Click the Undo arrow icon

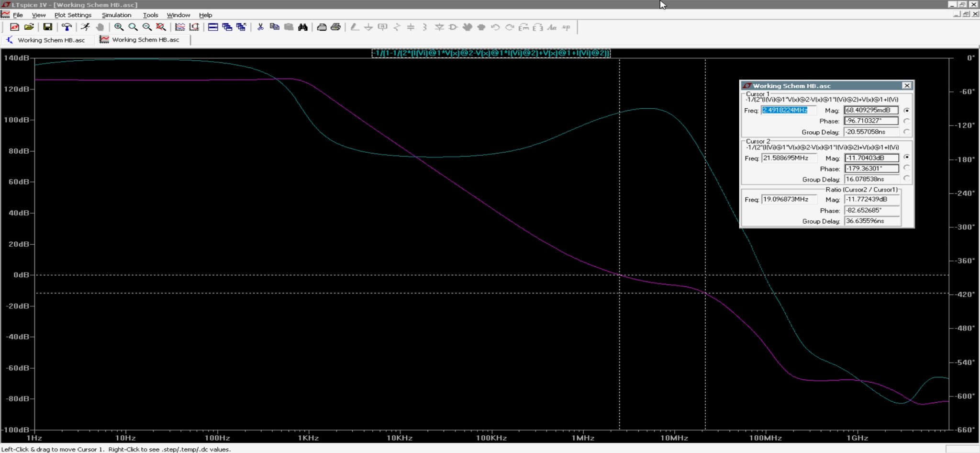[496, 27]
